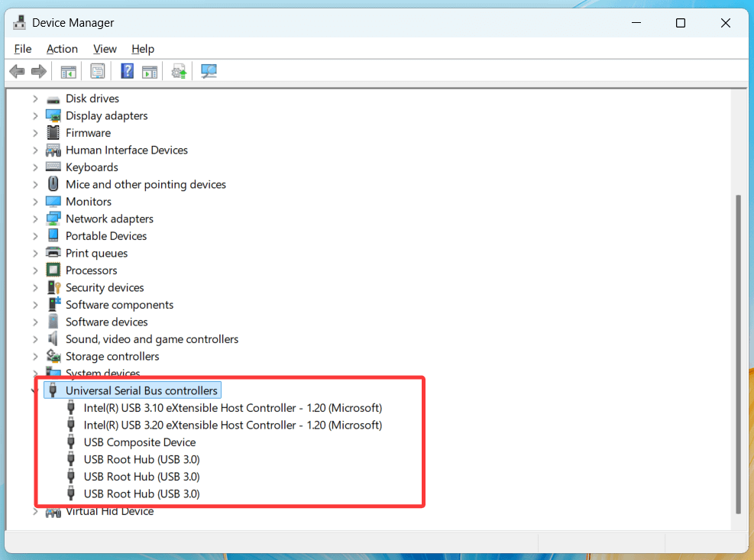This screenshot has width=754, height=560.
Task: Collapse Universal Serial Bus controllers
Action: (x=34, y=390)
